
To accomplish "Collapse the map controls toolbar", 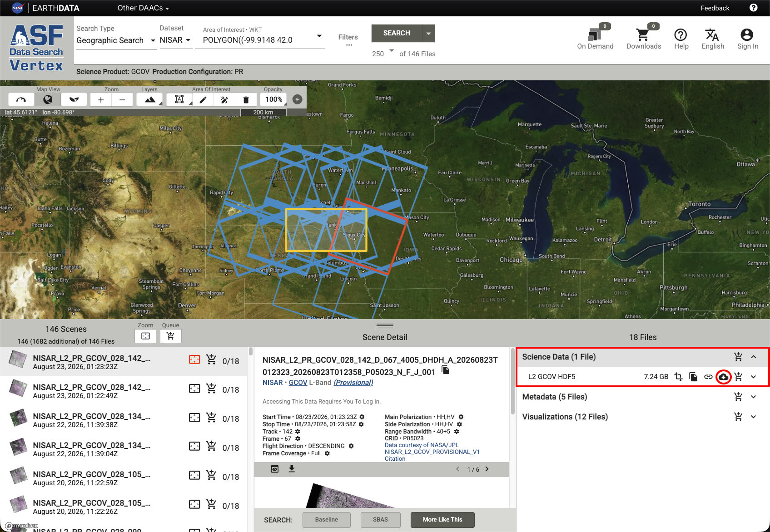I will [298, 99].
